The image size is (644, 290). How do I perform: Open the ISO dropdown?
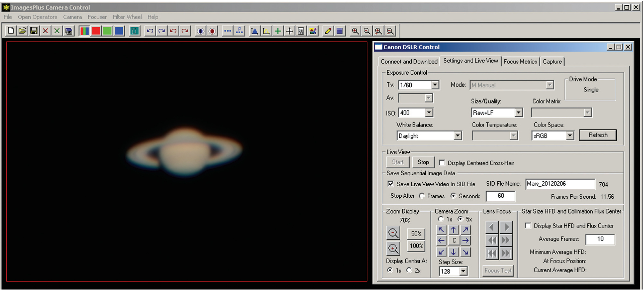429,113
